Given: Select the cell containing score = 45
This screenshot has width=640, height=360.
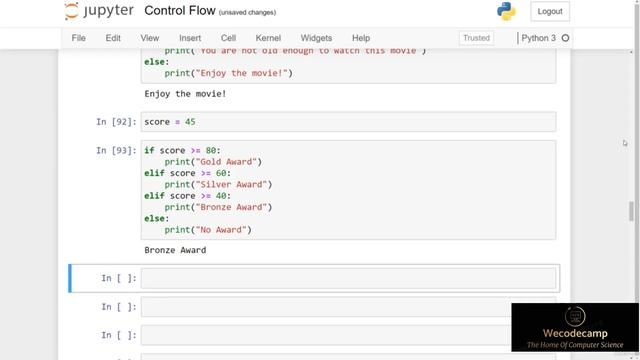Looking at the screenshot, I should pos(348,122).
